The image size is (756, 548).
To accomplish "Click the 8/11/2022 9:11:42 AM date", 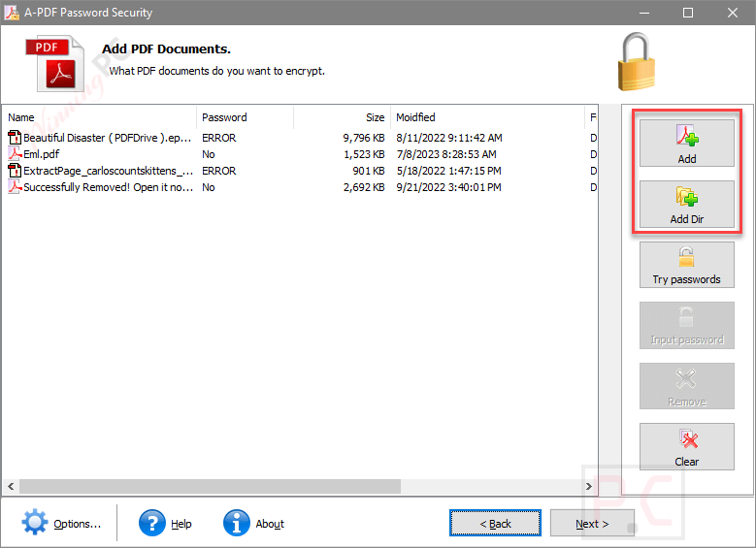I will (449, 138).
